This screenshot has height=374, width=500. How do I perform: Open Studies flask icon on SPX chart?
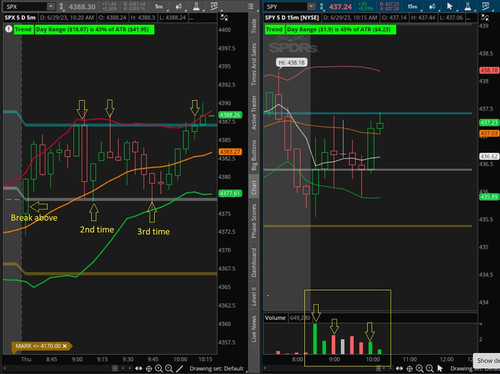pyautogui.click(x=196, y=6)
